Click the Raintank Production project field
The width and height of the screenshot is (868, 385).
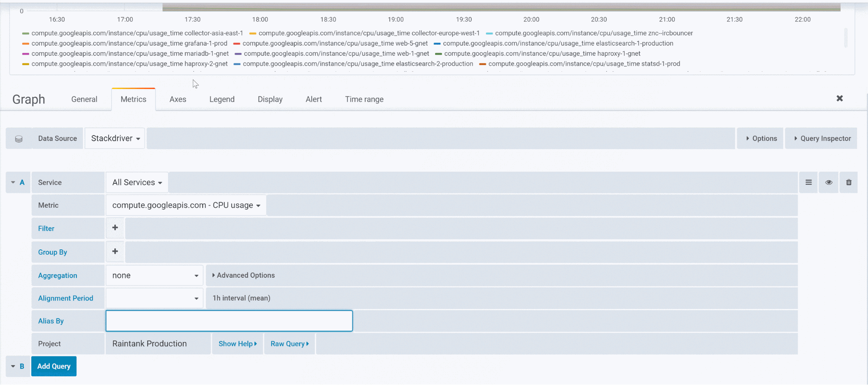point(158,344)
